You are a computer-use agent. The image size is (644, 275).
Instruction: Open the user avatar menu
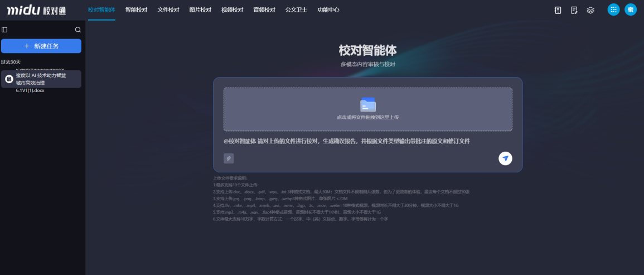point(631,10)
